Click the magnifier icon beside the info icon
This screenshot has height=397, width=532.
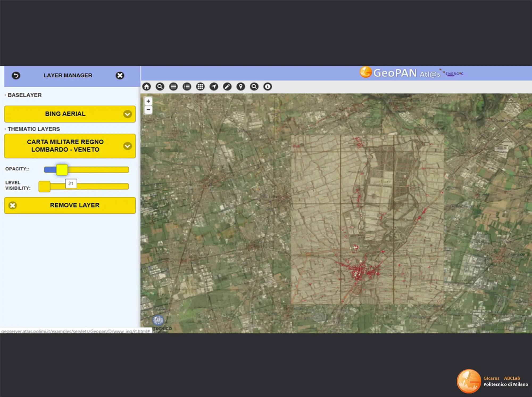point(254,87)
